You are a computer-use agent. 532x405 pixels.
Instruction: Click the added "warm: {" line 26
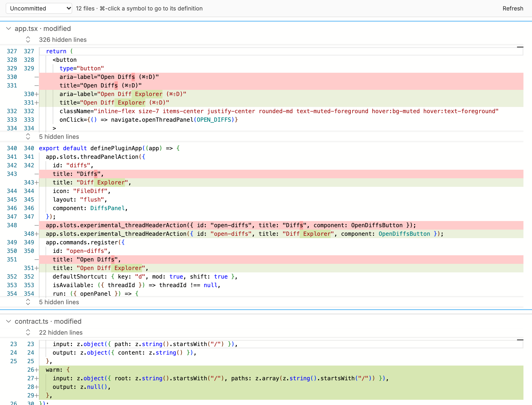coord(281,370)
